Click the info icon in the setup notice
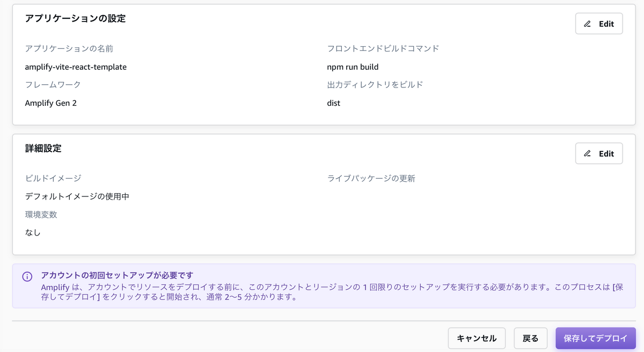This screenshot has width=644, height=352. 27,277
